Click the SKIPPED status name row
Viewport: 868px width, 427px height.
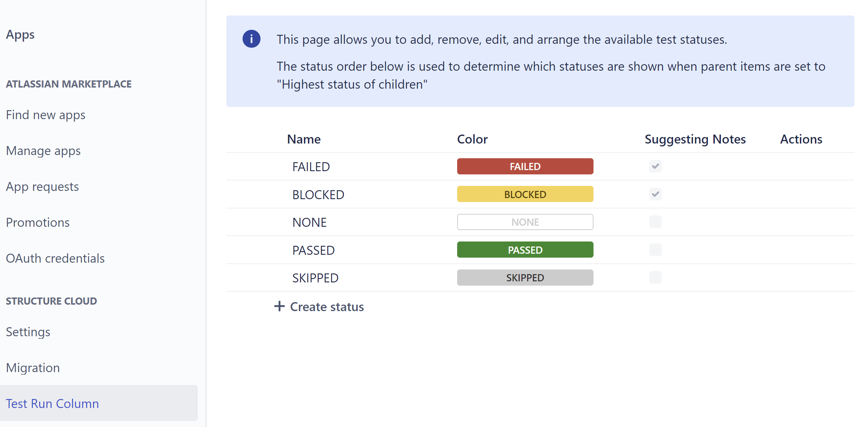315,278
